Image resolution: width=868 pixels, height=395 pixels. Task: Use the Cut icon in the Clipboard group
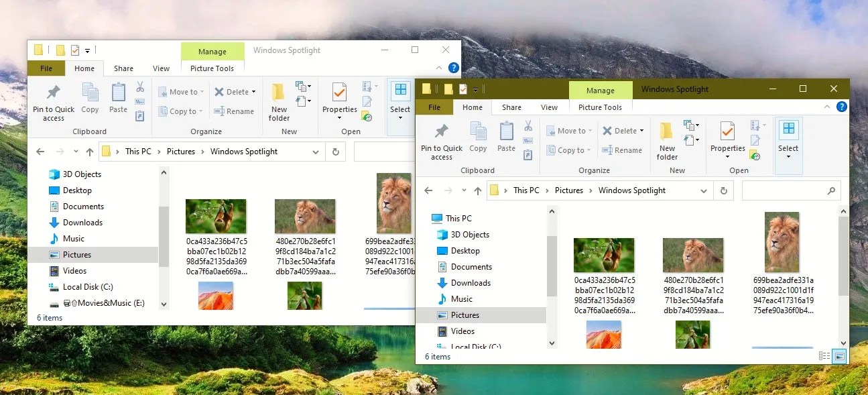pyautogui.click(x=528, y=127)
